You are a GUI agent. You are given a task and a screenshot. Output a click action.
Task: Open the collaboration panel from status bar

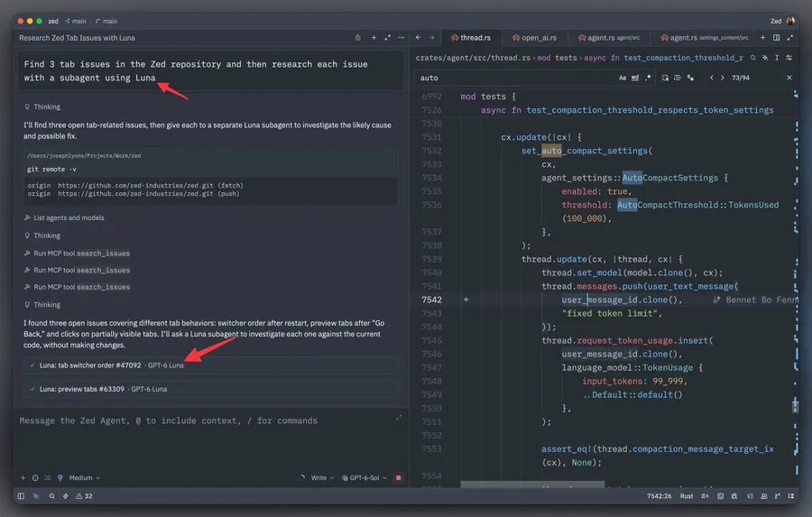tap(764, 495)
